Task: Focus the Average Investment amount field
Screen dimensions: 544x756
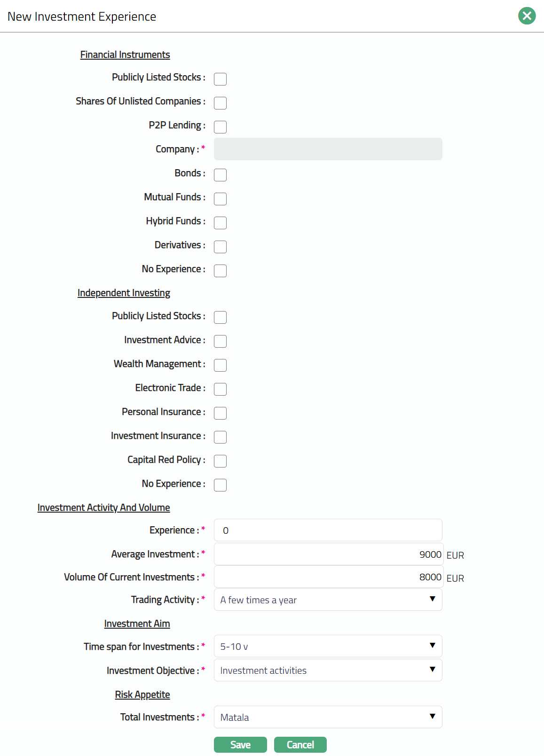Action: tap(328, 554)
